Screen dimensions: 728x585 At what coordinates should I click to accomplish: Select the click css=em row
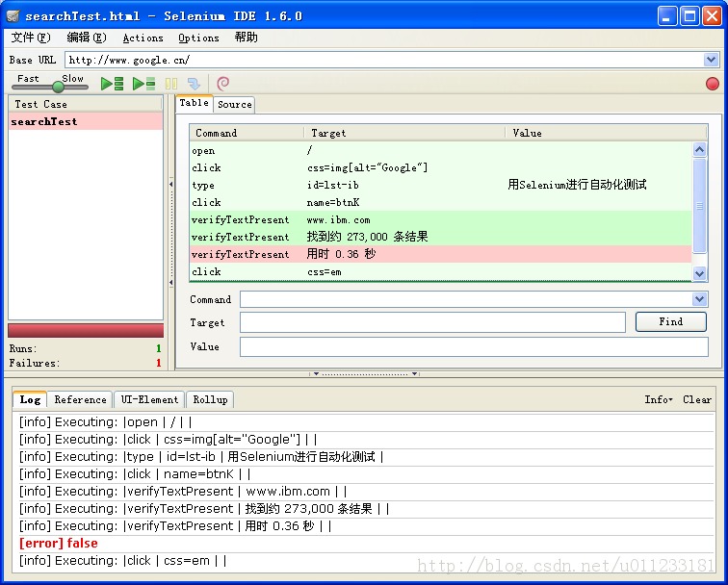pyautogui.click(x=441, y=272)
